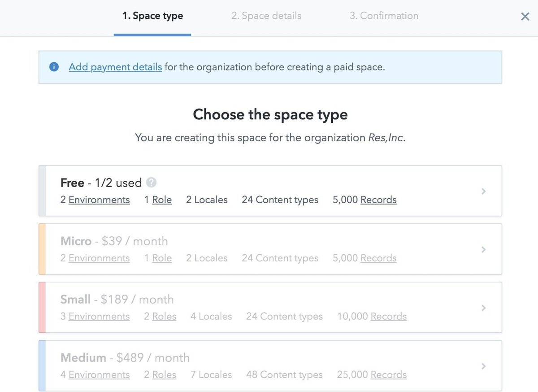The height and width of the screenshot is (392, 538).
Task: Click the Records link in Medium plan
Action: click(x=389, y=375)
